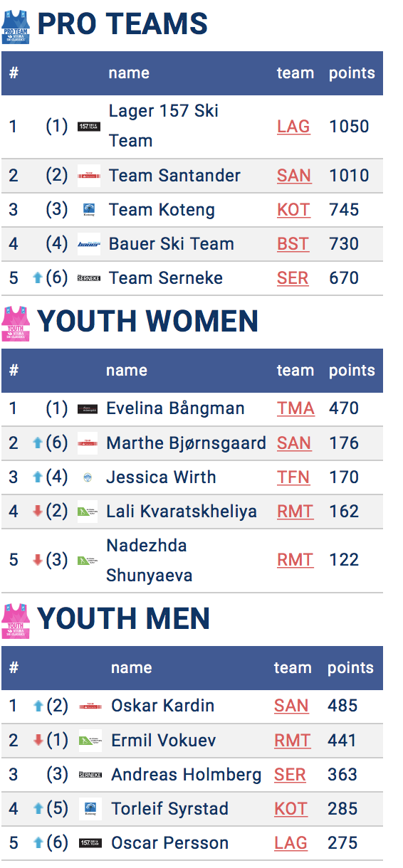Open the TMA team link for Evelina Bångman
Image resolution: width=403 pixels, height=868 pixels.
[295, 408]
